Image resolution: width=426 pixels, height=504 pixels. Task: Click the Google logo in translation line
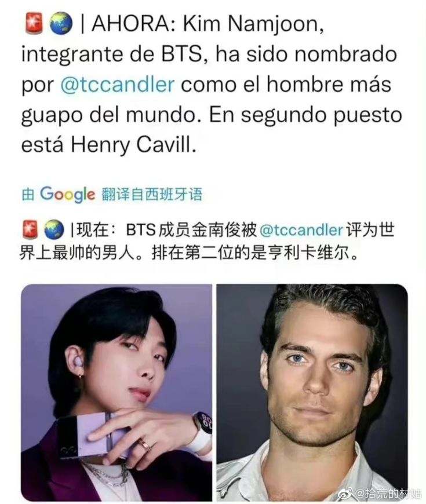click(x=68, y=195)
